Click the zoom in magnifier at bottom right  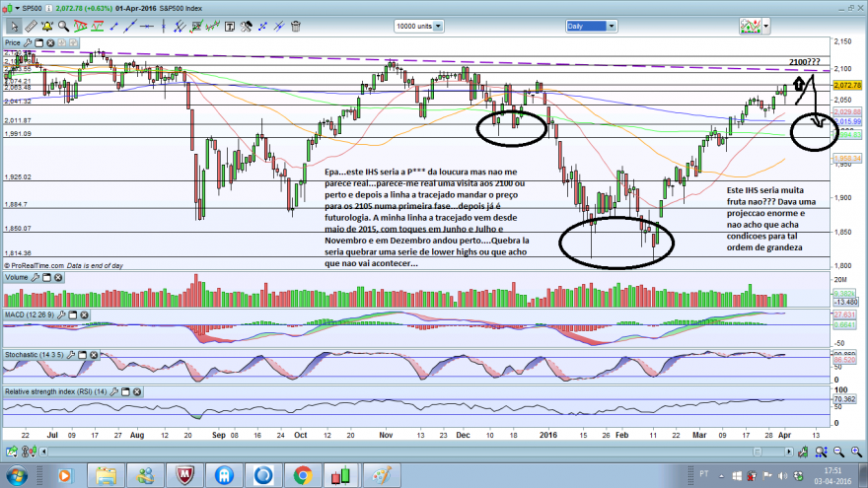[856, 453]
